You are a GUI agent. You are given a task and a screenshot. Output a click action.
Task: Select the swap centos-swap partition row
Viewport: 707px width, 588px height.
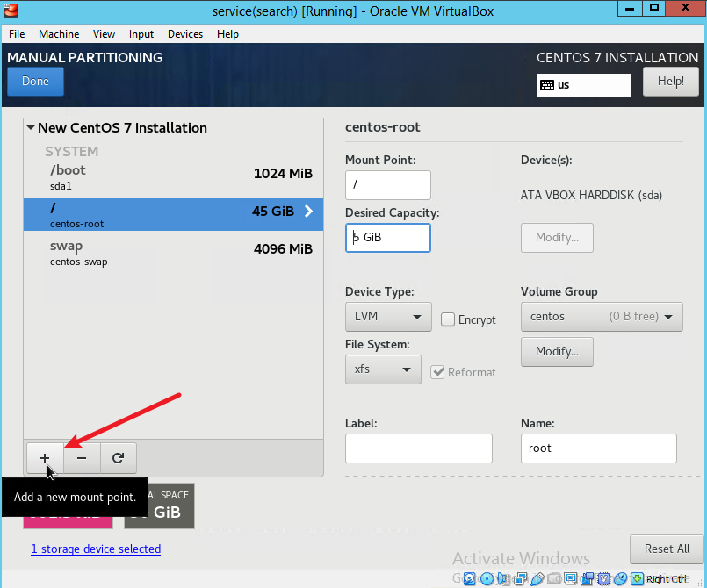173,254
